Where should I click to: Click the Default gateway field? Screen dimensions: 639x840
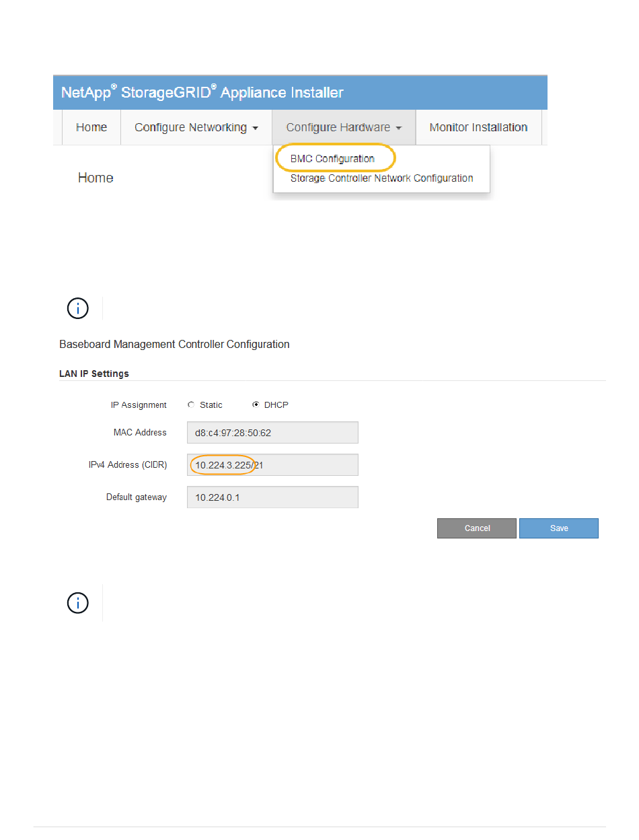point(272,497)
